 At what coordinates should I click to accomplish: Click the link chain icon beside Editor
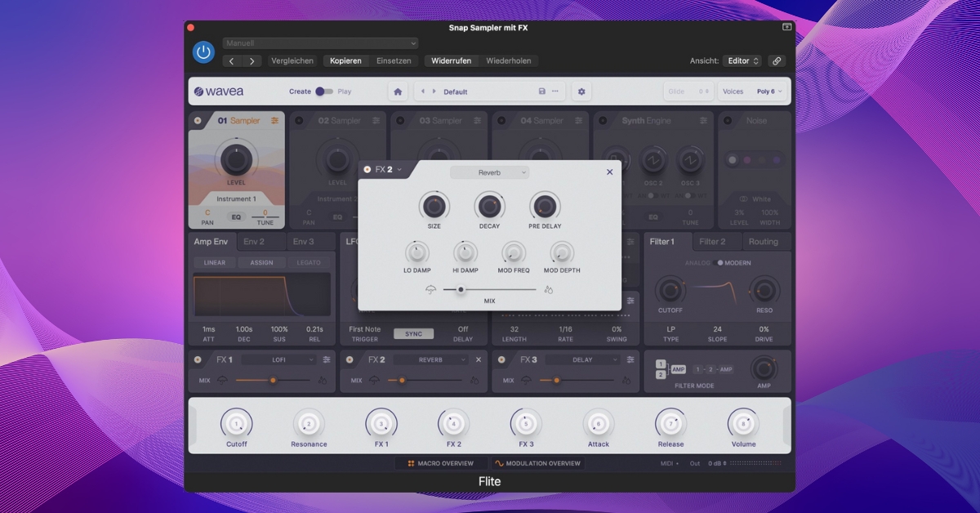click(777, 60)
